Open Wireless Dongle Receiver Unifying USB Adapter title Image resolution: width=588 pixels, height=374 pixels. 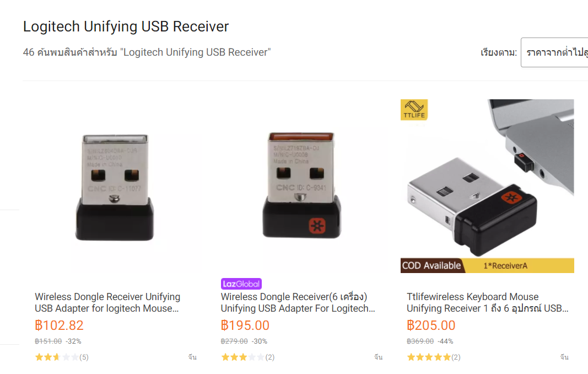point(107,302)
